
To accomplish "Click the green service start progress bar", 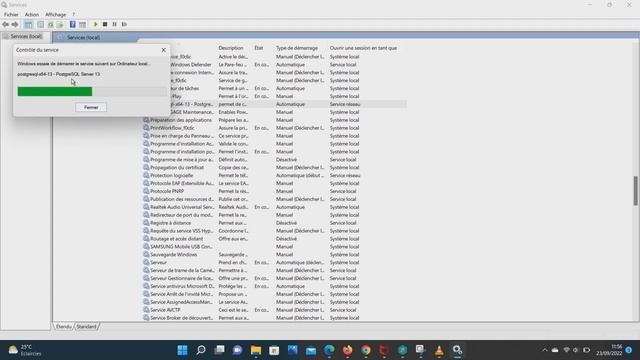I will tap(55, 91).
